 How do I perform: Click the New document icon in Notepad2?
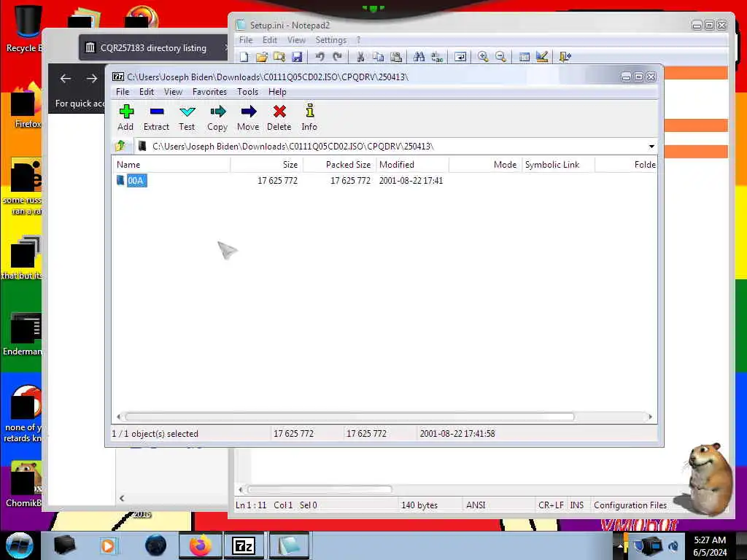click(244, 57)
